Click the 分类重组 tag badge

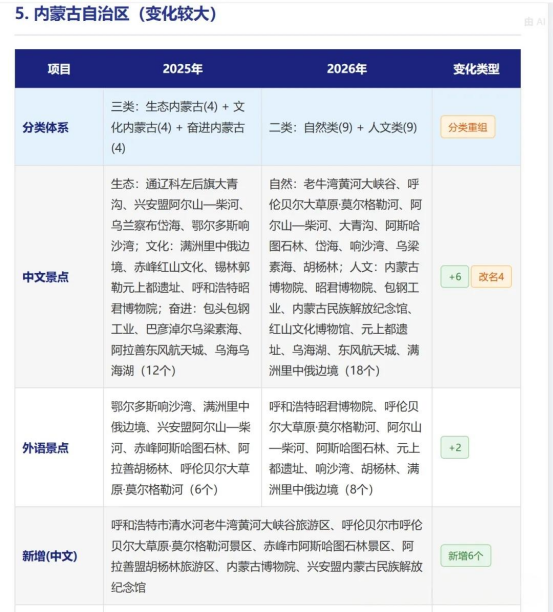coord(468,127)
